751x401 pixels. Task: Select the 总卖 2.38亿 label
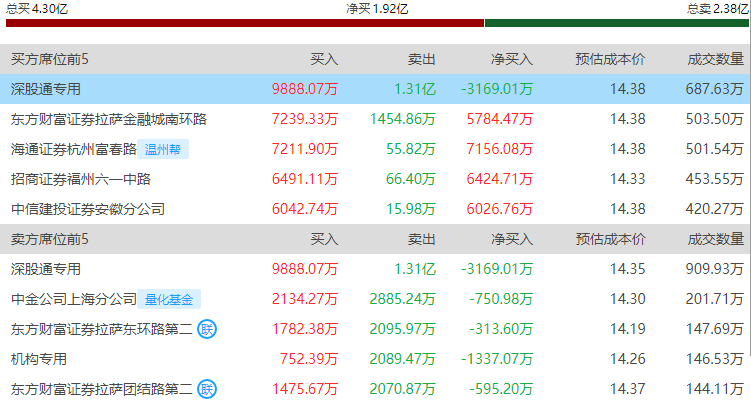[x=717, y=9]
